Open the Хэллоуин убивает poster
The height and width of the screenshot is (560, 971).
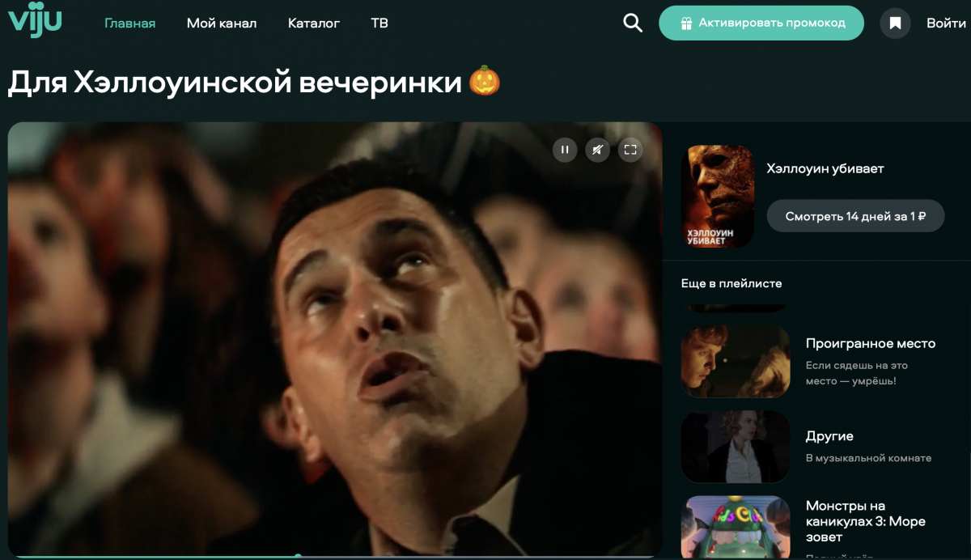pyautogui.click(x=719, y=196)
